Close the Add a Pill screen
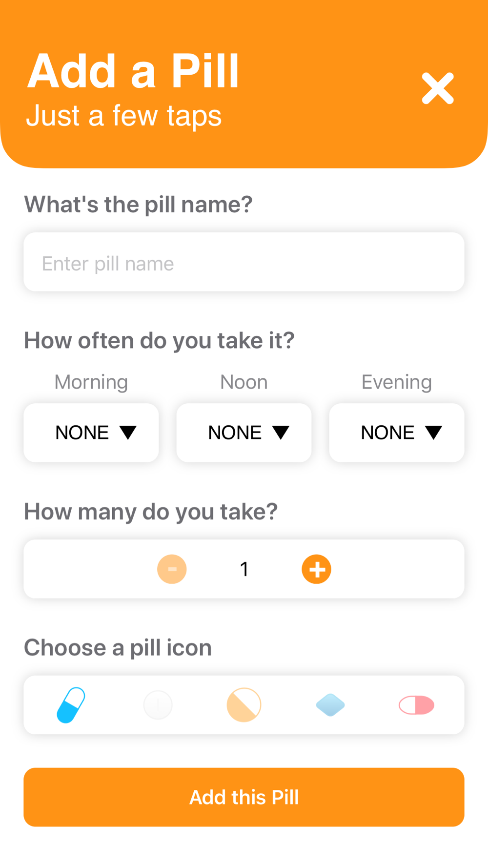Screen dimensions: 488x868 (438, 88)
